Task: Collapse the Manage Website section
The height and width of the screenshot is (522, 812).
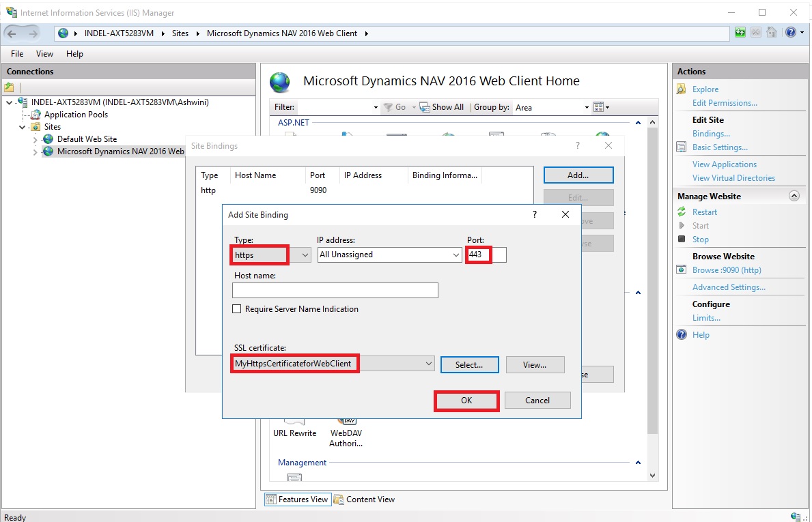Action: [x=794, y=196]
